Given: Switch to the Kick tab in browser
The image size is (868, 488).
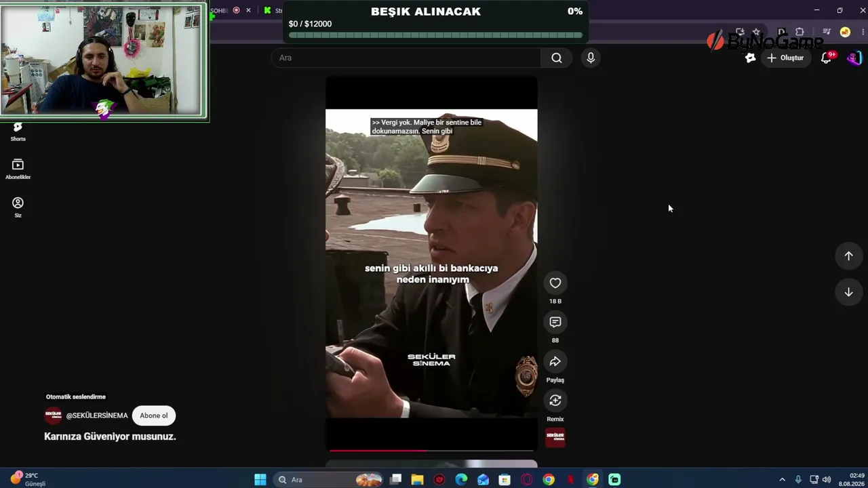Looking at the screenshot, I should pos(273,10).
